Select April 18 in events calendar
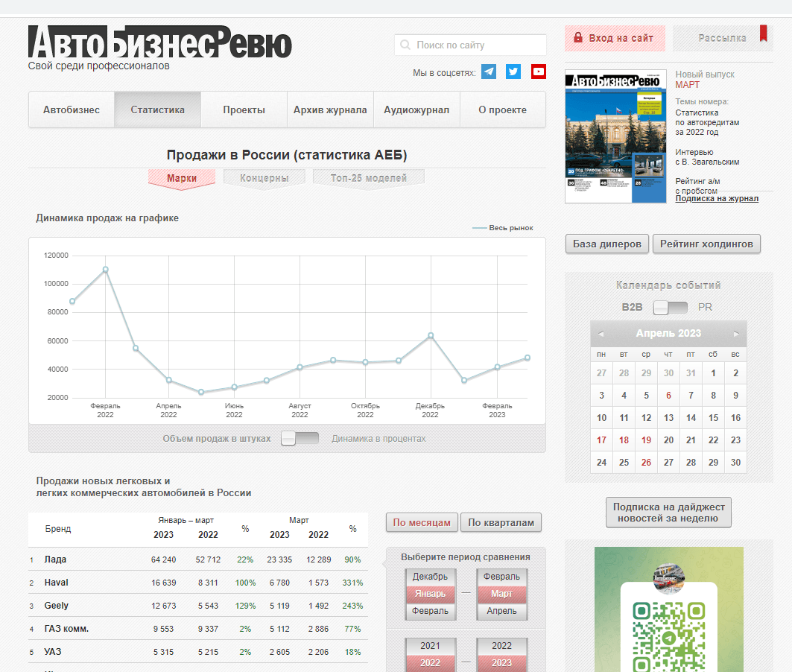 click(x=624, y=440)
